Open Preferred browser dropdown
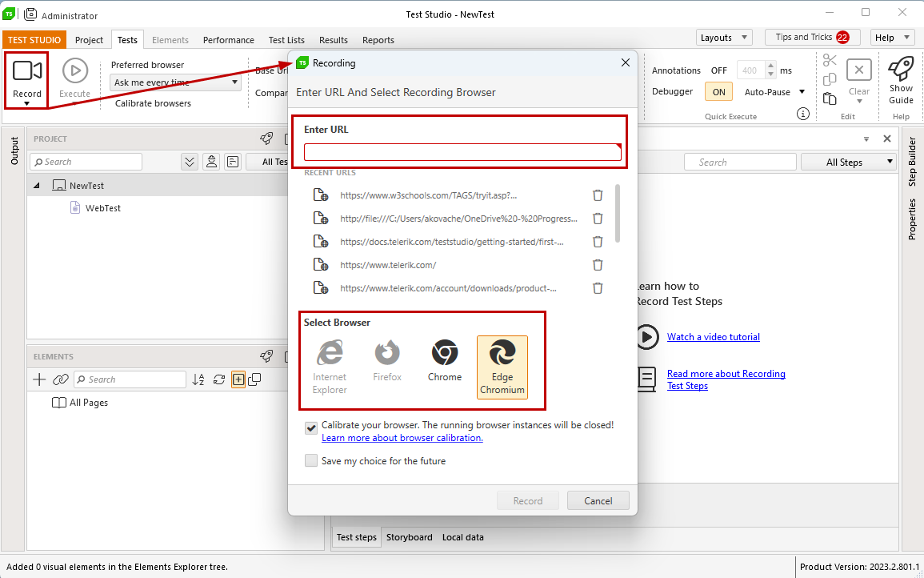The height and width of the screenshot is (578, 924). pyautogui.click(x=176, y=82)
